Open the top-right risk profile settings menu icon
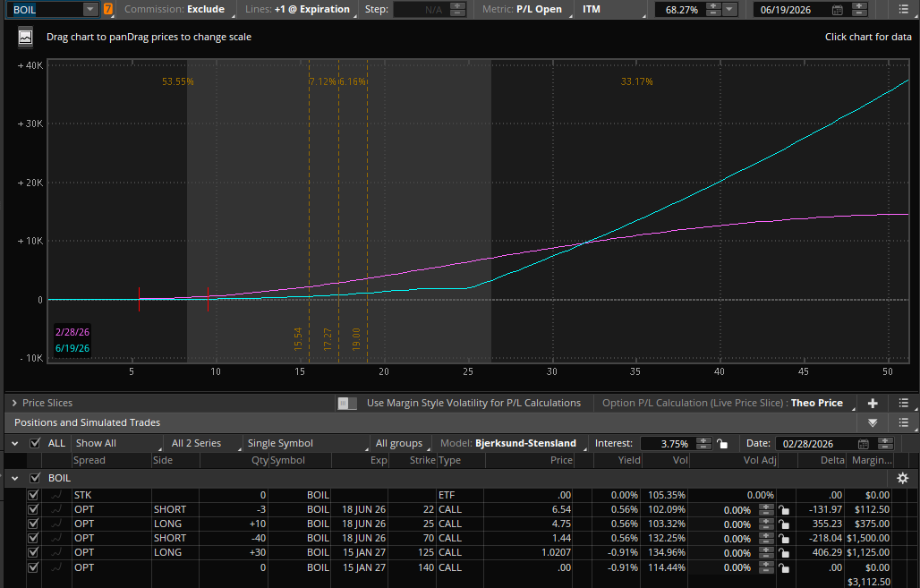Image resolution: width=920 pixels, height=588 pixels. point(903,9)
